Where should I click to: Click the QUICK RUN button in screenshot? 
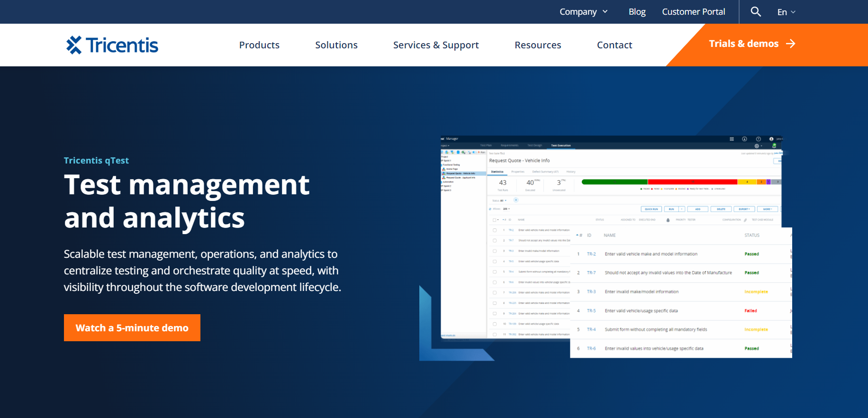coord(651,209)
